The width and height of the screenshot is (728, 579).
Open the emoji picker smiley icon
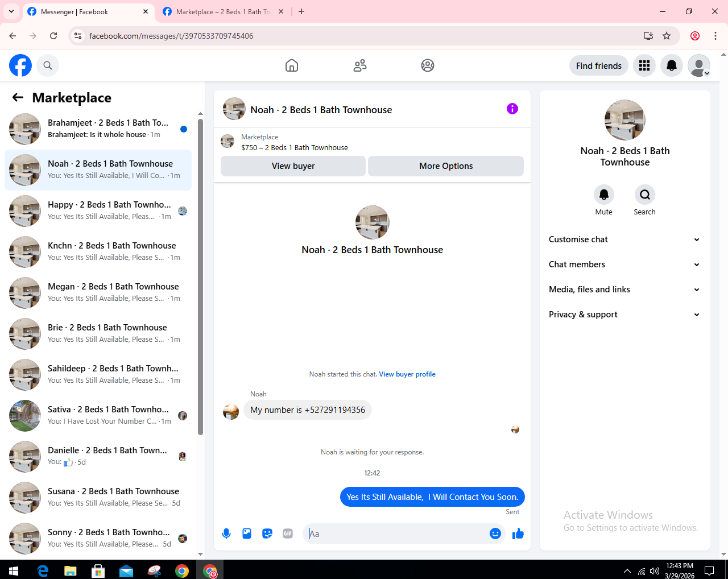tap(495, 533)
